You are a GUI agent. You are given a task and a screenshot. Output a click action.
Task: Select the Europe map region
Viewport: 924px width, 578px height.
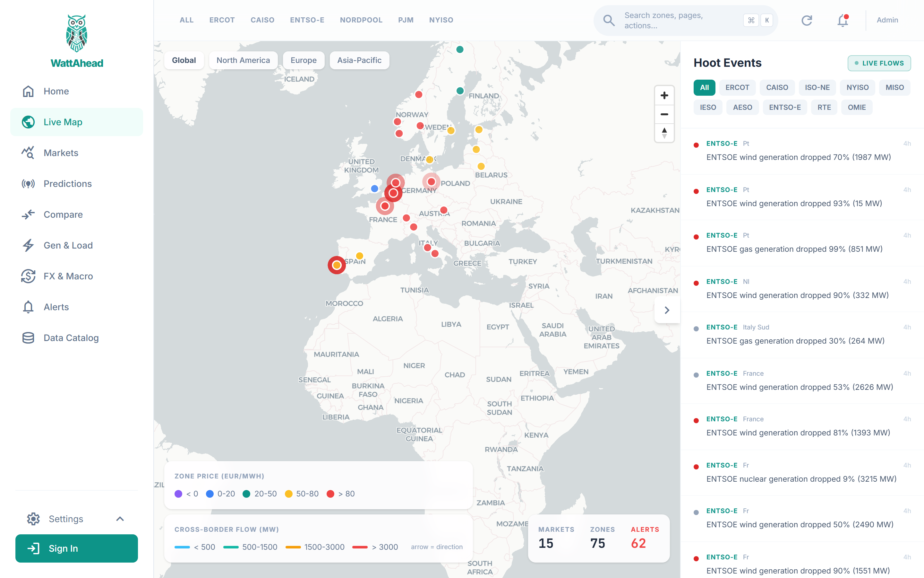pyautogui.click(x=304, y=60)
